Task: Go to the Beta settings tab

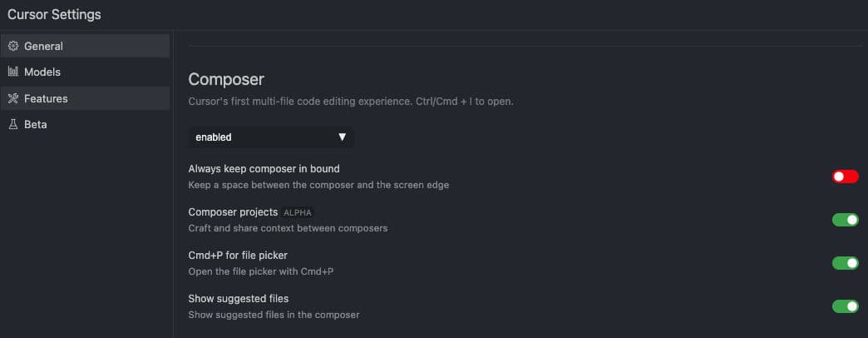Action: click(36, 125)
